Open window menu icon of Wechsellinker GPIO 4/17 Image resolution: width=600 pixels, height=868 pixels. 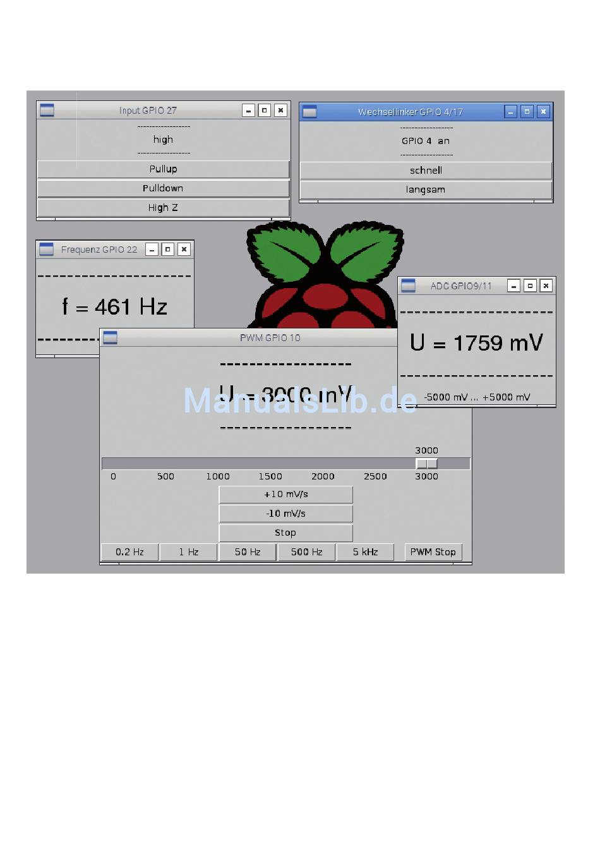click(x=309, y=112)
